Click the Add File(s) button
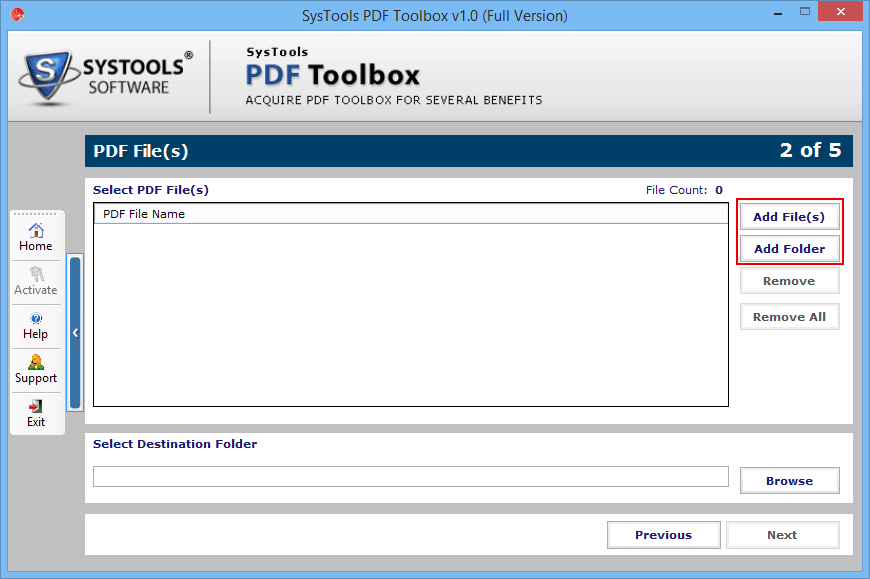This screenshot has height=579, width=870. coord(789,217)
